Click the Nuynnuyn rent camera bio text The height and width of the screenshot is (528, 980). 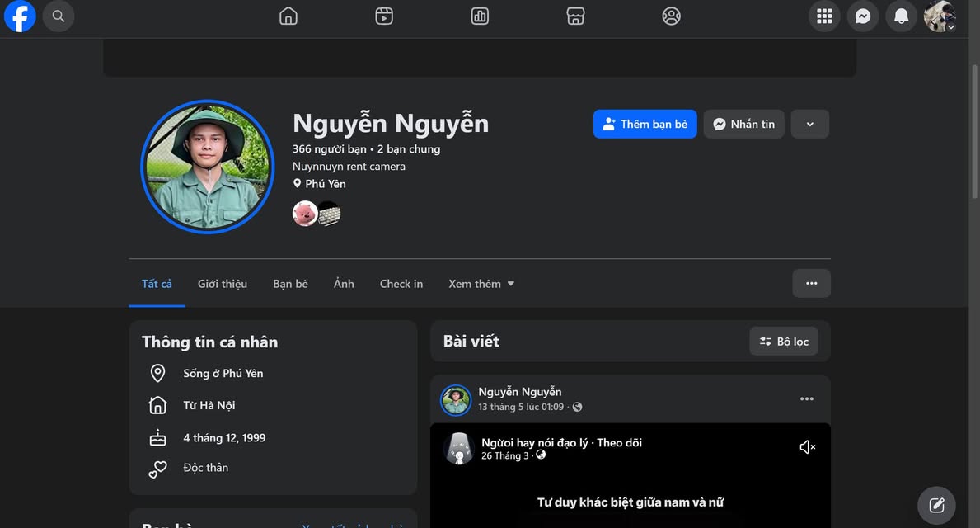pos(349,167)
